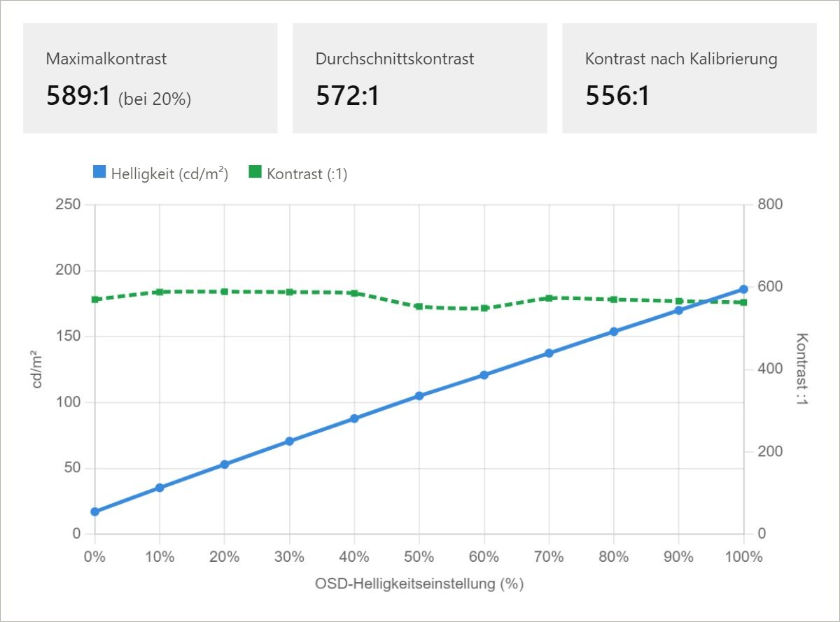Click the green contrast point at 10%
Viewport: 840px width, 622px height.
click(x=160, y=292)
